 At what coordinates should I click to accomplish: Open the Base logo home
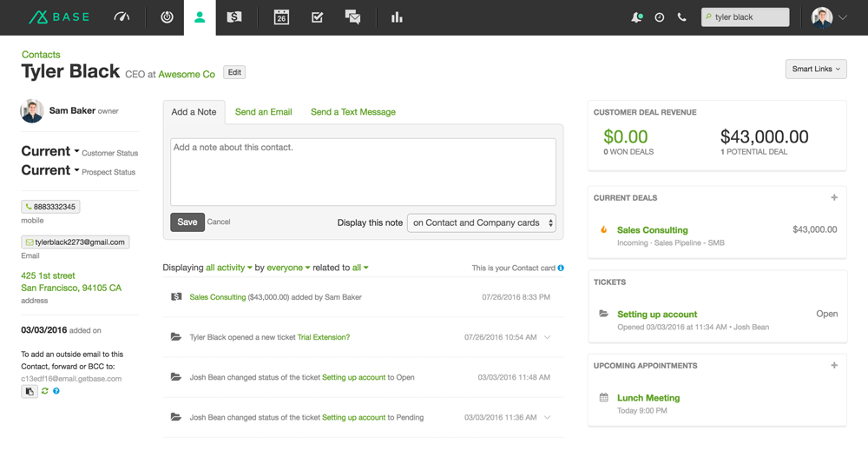59,17
